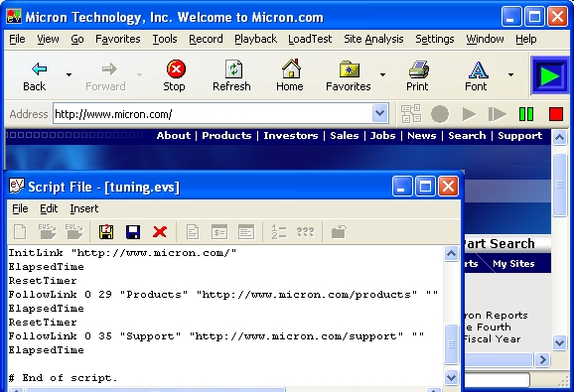The image size is (574, 392).
Task: Open the Playback menu
Action: pos(255,39)
